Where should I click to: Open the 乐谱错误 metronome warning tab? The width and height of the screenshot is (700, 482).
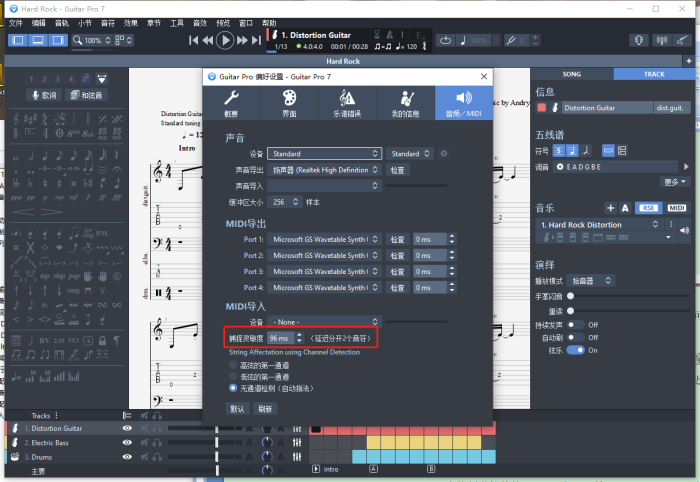tap(347, 103)
